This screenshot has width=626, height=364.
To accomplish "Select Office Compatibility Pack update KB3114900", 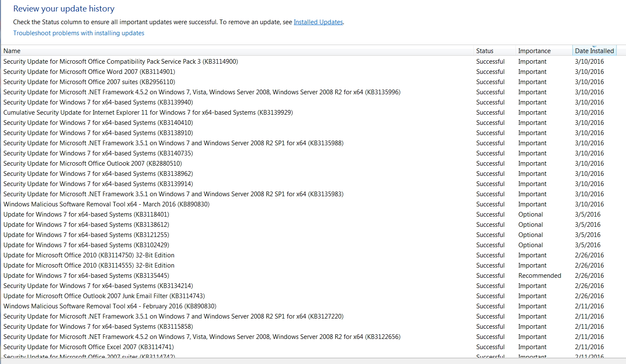I will click(x=121, y=62).
